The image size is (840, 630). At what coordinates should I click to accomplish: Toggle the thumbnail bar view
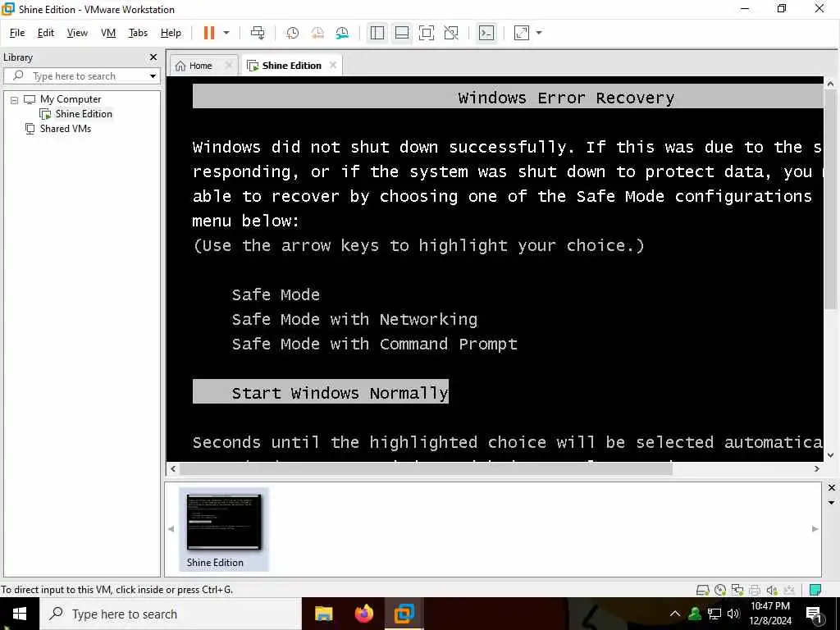[x=402, y=33]
